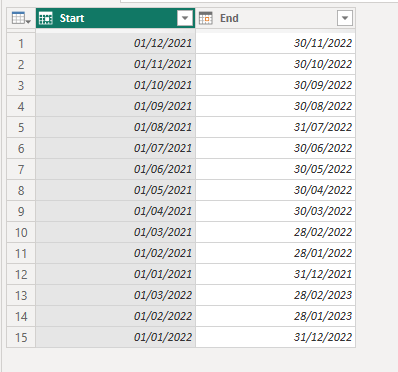Click End cell 28/01/2023
Screen dimensions: 398x372
click(275, 316)
